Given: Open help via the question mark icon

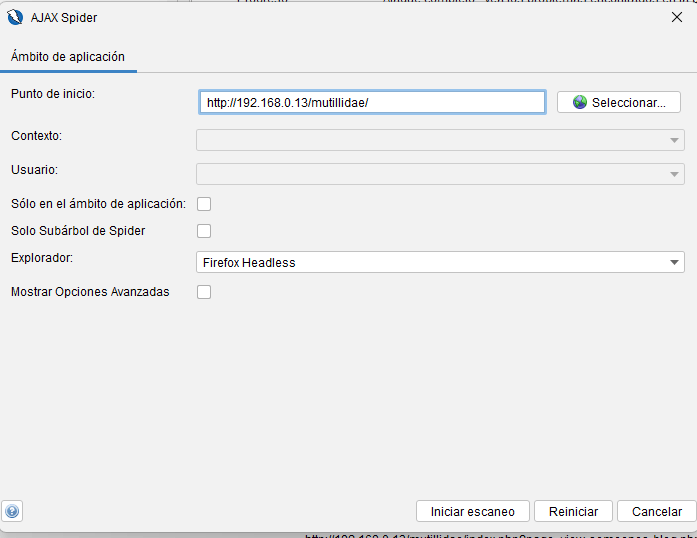Looking at the screenshot, I should tap(12, 511).
